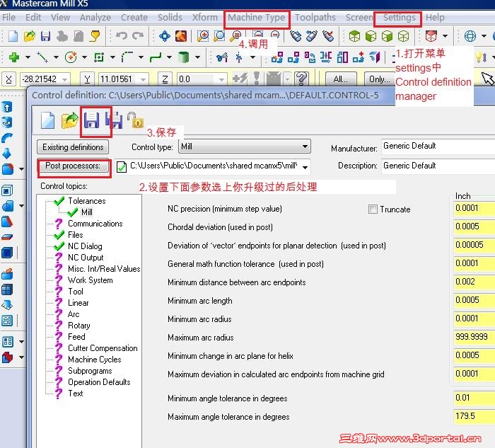The height and width of the screenshot is (448, 495).
Task: Click the NC precision value field
Action: coord(474,209)
